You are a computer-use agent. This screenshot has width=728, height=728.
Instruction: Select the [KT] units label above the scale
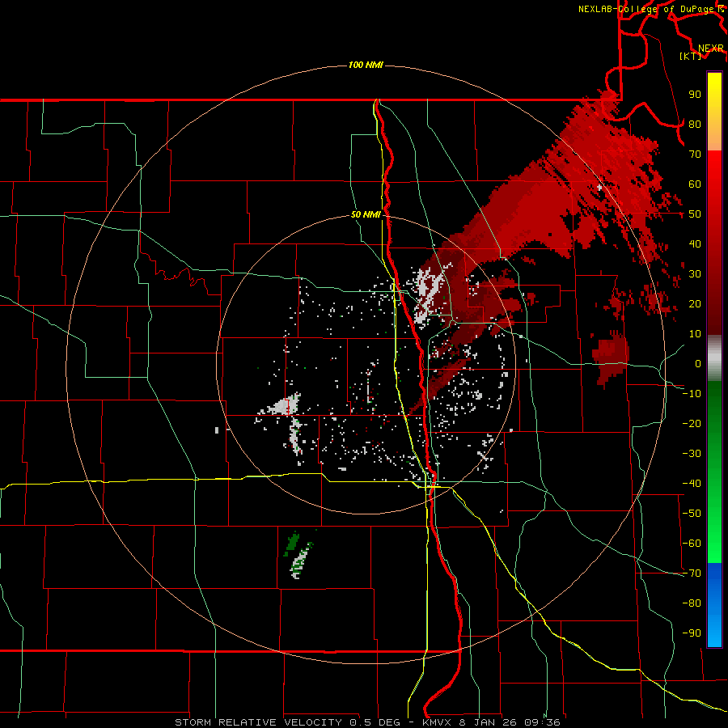(x=691, y=56)
